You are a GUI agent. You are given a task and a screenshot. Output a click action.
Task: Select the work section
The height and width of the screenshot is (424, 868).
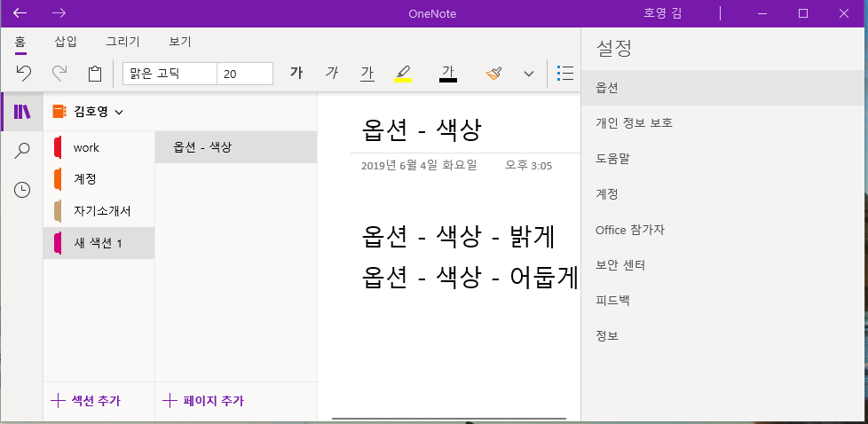point(99,148)
